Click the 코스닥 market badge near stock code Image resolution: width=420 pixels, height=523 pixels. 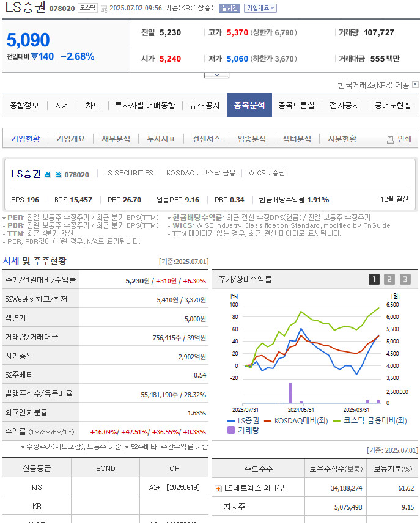[88, 9]
